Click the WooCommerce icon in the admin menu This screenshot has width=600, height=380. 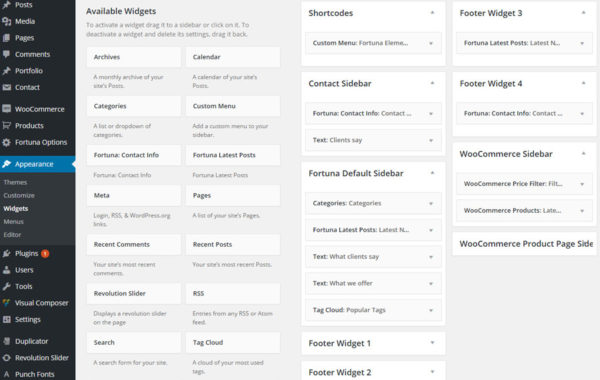tap(7, 109)
